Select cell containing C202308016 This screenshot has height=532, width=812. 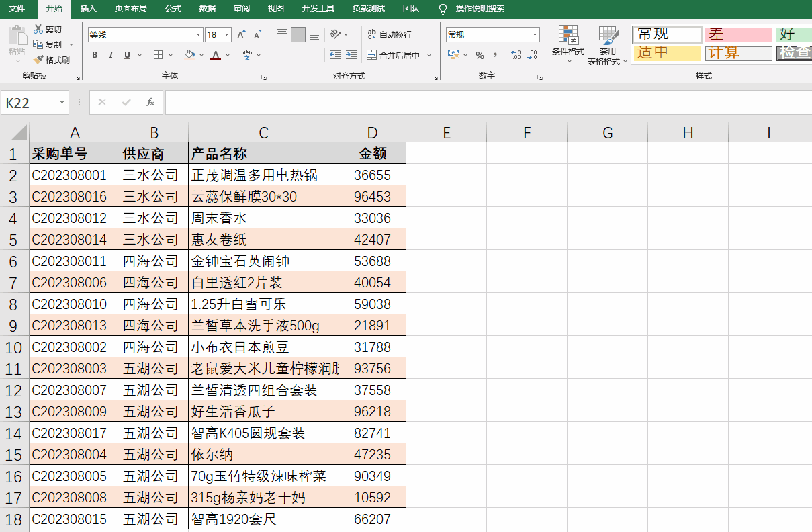[75, 197]
